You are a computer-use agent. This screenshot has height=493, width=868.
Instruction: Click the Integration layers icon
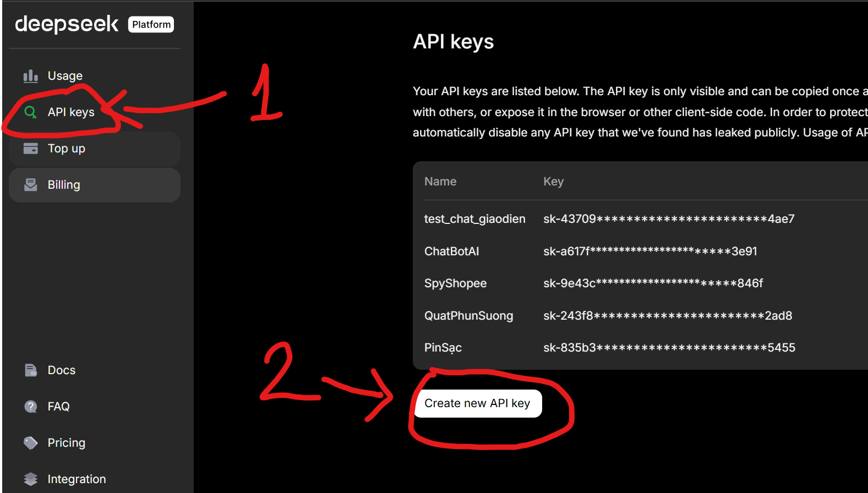(x=31, y=479)
